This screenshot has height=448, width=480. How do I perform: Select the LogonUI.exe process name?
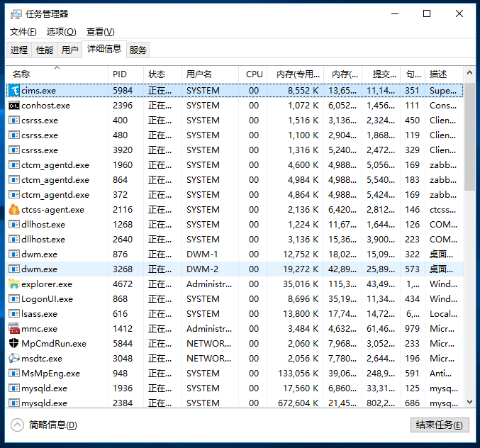click(x=47, y=298)
